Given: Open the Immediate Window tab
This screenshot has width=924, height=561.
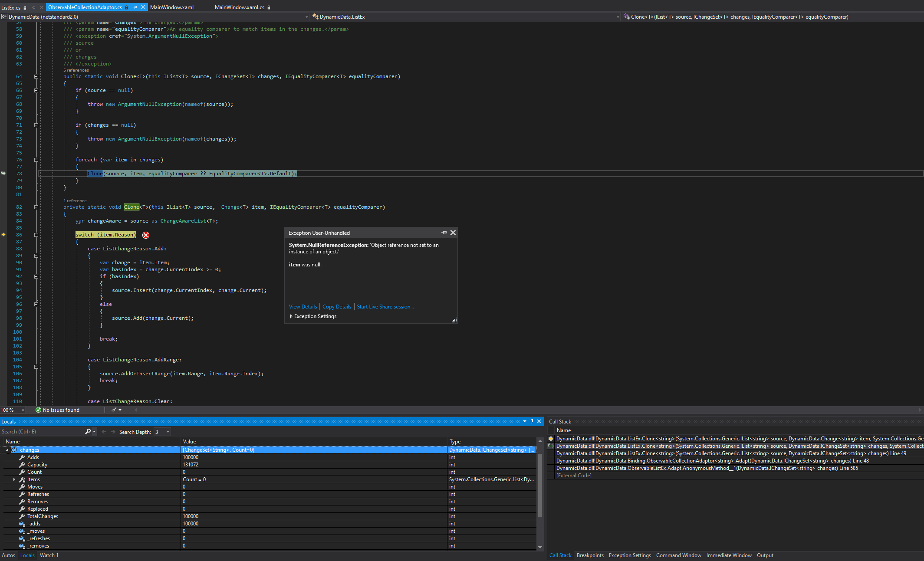Looking at the screenshot, I should pos(729,555).
